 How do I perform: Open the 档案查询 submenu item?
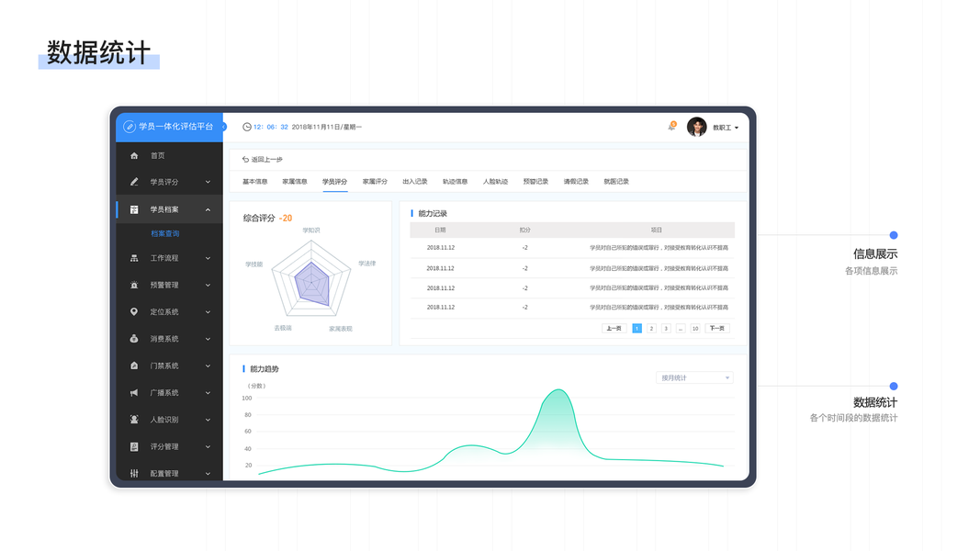(165, 233)
